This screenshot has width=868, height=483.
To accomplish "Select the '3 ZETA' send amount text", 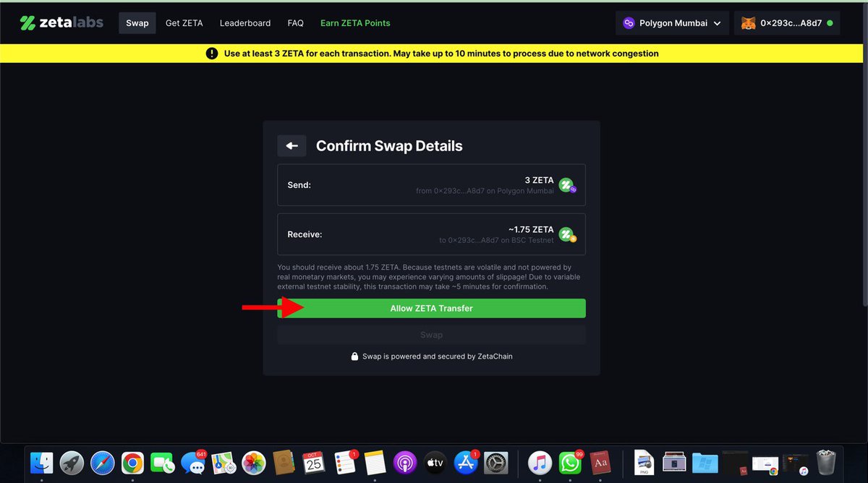I will tap(540, 180).
